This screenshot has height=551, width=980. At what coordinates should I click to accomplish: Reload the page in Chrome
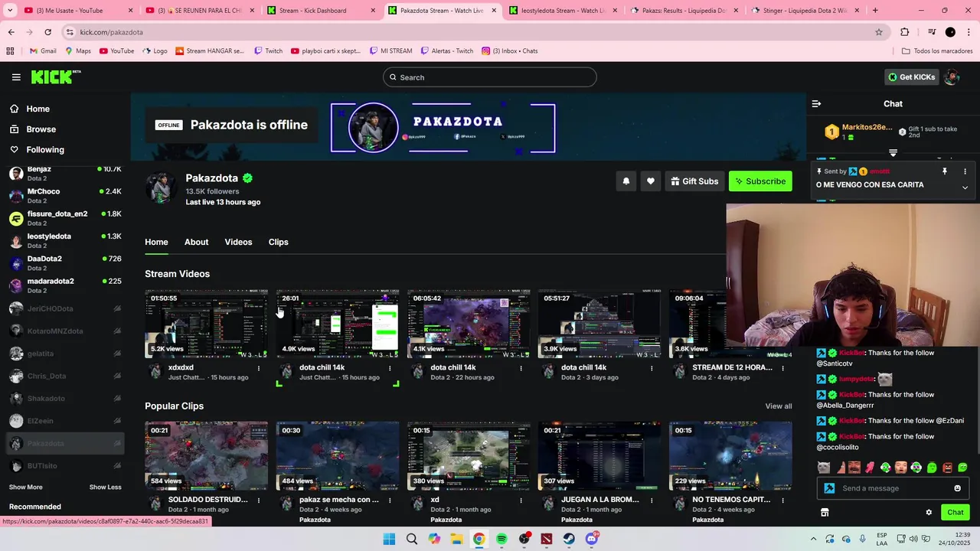pyautogui.click(x=47, y=32)
